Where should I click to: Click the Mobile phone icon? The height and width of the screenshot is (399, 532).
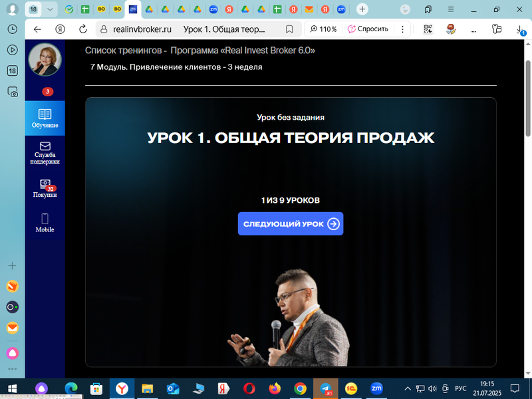coord(45,219)
